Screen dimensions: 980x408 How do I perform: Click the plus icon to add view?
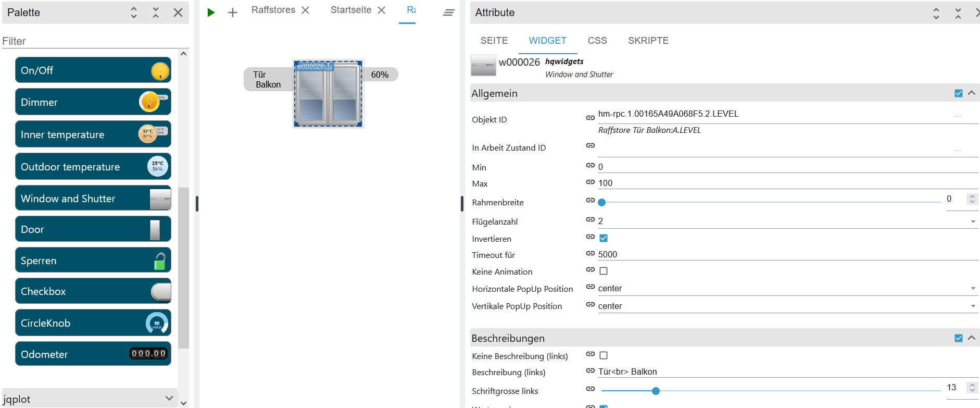[233, 13]
